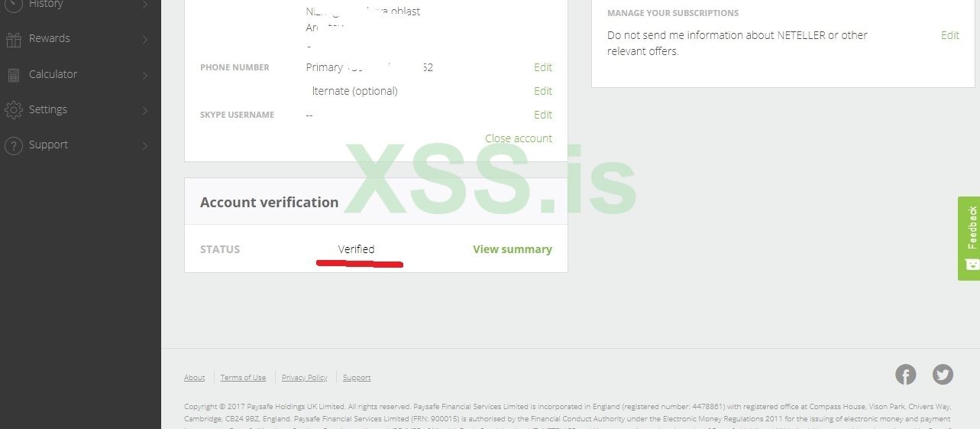Edit the subscription preferences

(x=950, y=35)
